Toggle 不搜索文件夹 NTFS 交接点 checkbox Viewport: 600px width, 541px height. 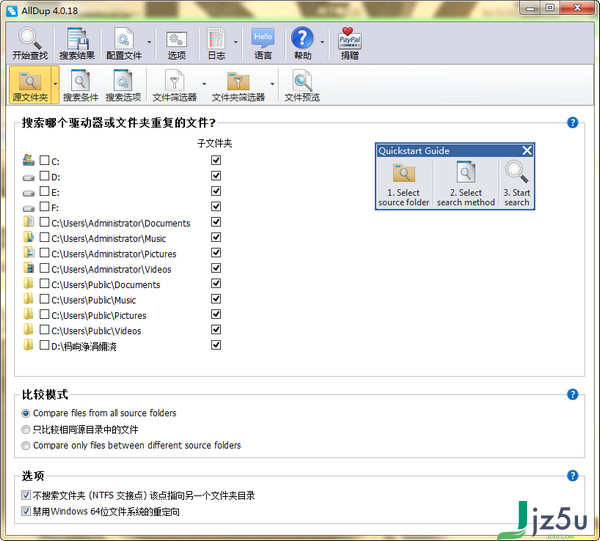[x=26, y=495]
